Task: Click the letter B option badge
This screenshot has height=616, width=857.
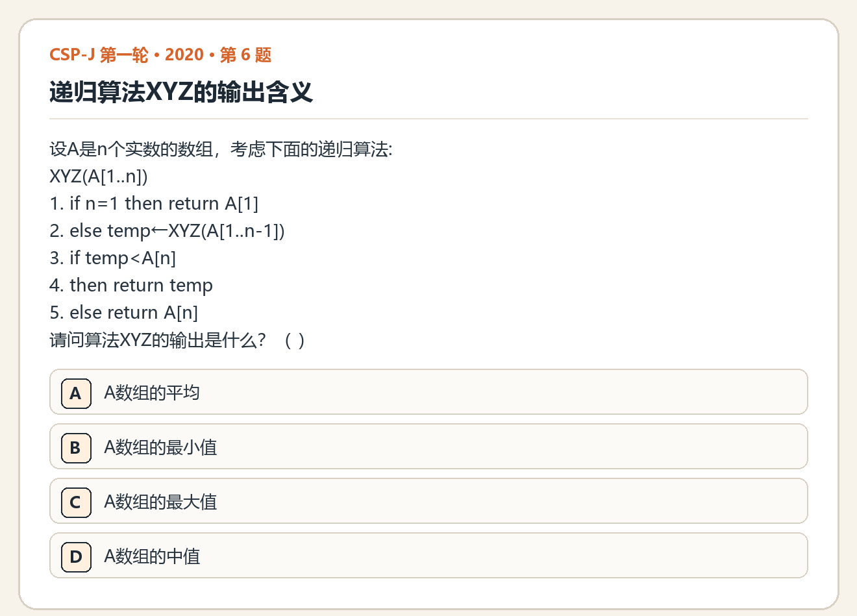Action: tap(76, 447)
